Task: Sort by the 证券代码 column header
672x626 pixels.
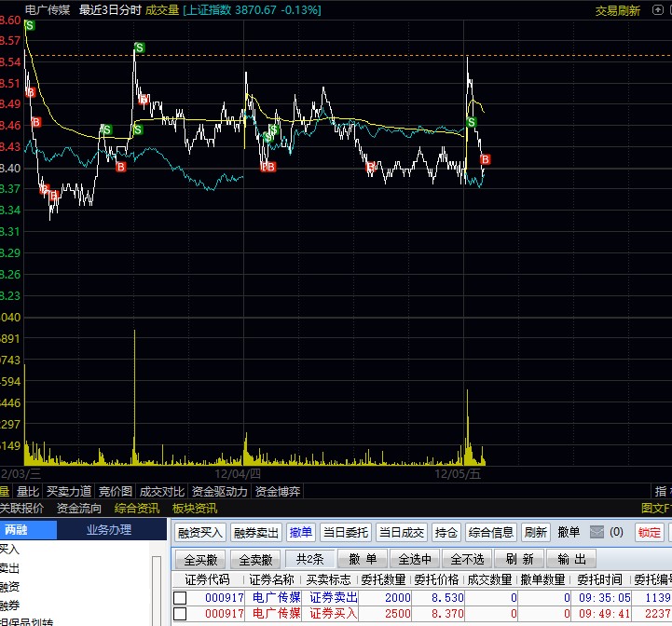Action: coord(208,579)
